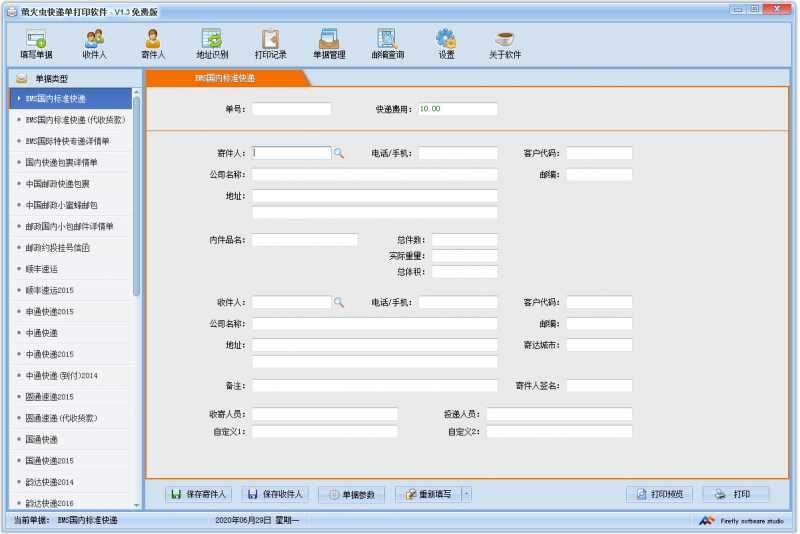Click the 单据参数 button

coord(351,494)
